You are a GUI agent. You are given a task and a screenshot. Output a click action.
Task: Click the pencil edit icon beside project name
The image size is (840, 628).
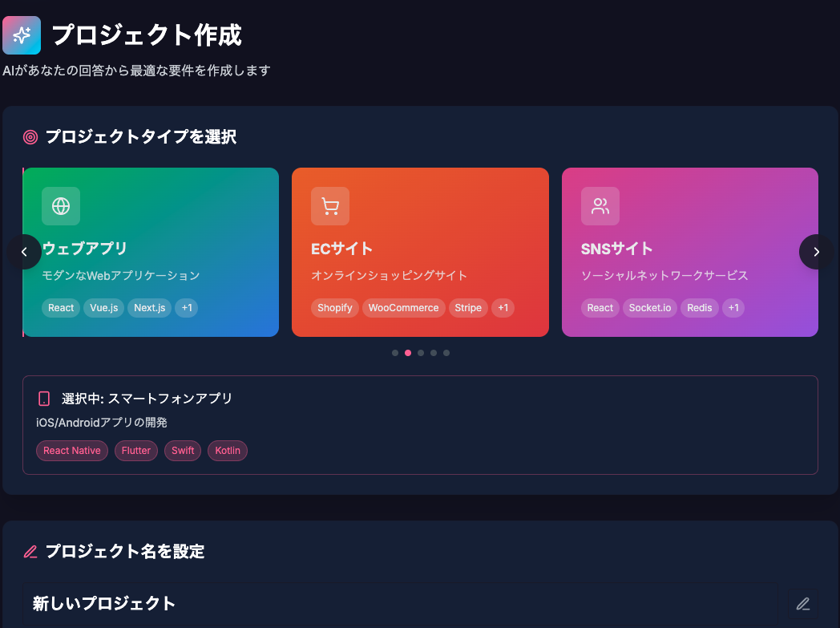802,604
